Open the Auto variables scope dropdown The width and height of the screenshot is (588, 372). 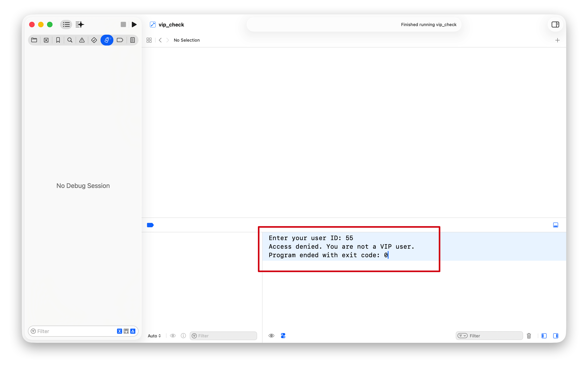tap(154, 336)
